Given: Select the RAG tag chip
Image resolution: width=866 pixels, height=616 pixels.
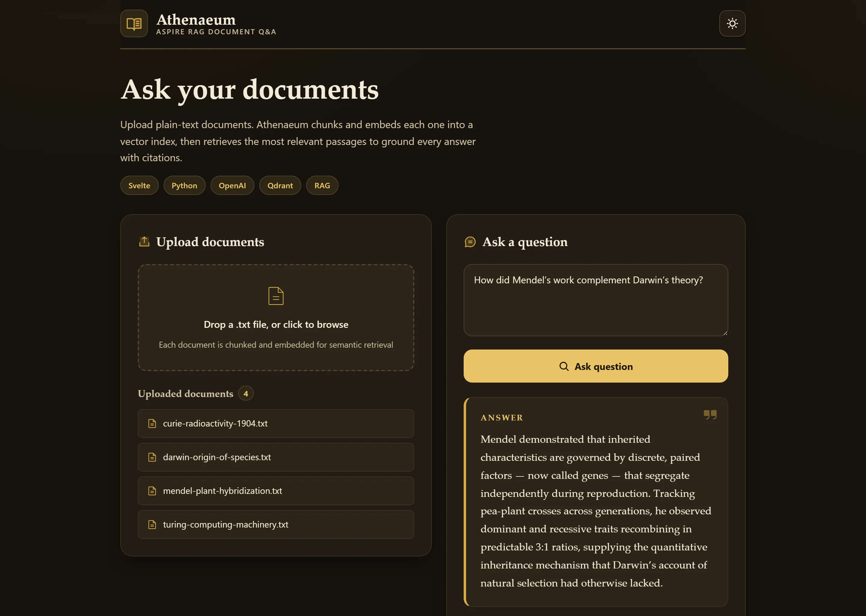Looking at the screenshot, I should click(x=322, y=186).
